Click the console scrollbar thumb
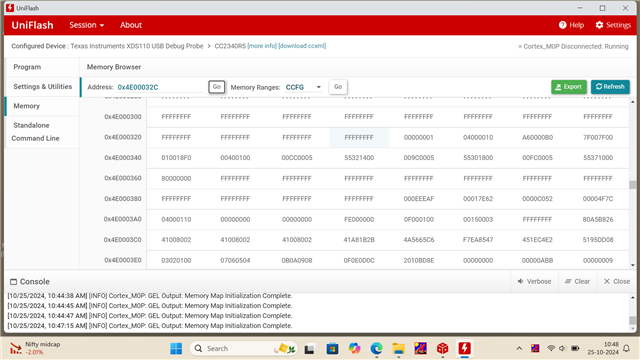The width and height of the screenshot is (640, 360). 633,320
